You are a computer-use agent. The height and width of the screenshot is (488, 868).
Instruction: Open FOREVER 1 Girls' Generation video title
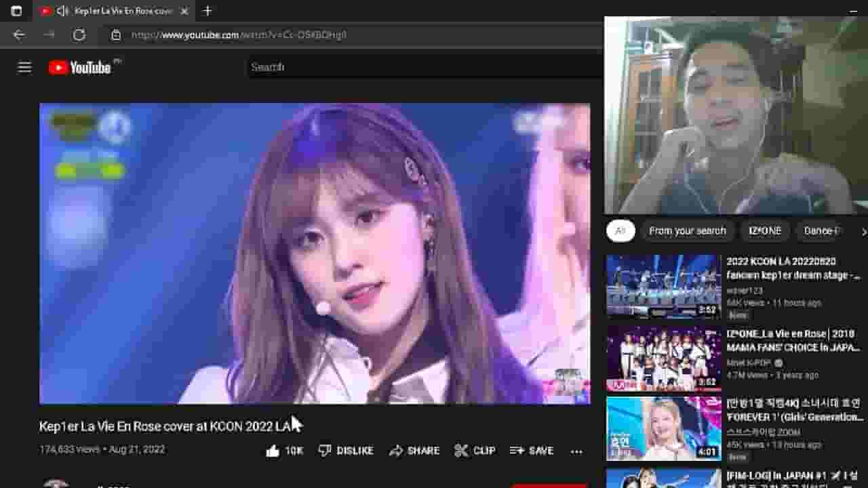(x=795, y=411)
